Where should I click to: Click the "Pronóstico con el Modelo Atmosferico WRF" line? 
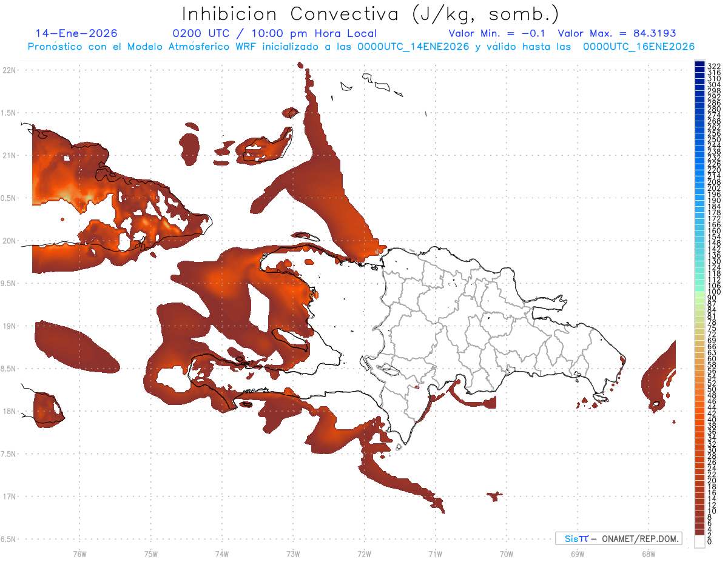pyautogui.click(x=361, y=47)
